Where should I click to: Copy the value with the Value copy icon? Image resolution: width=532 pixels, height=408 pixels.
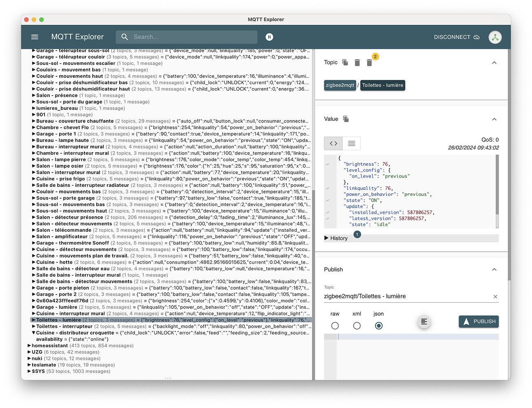coord(346,119)
